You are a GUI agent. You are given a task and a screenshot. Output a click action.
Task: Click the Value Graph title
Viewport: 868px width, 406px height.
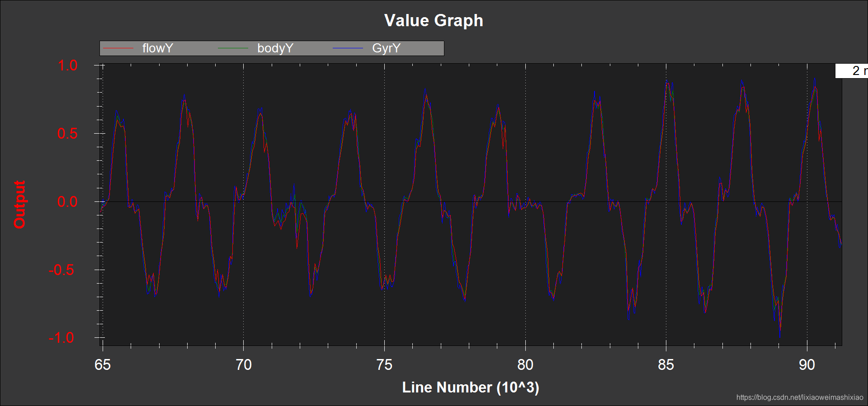434,21
